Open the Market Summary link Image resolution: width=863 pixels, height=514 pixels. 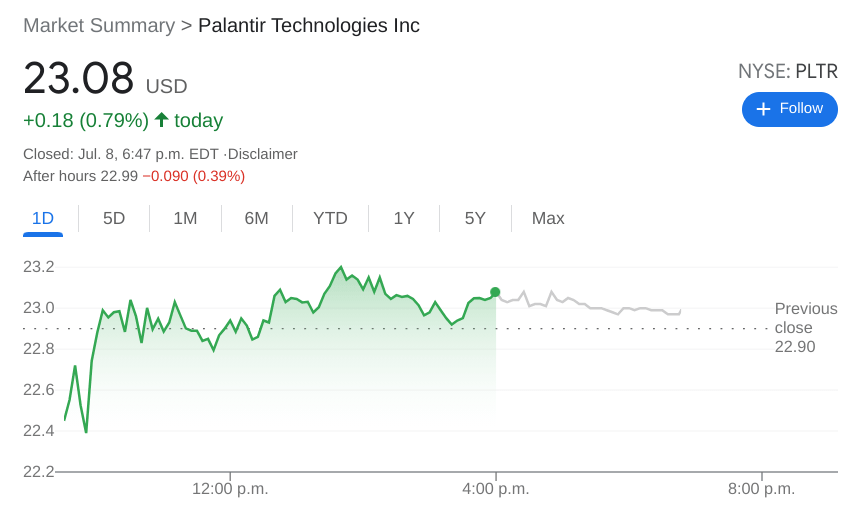click(x=98, y=26)
